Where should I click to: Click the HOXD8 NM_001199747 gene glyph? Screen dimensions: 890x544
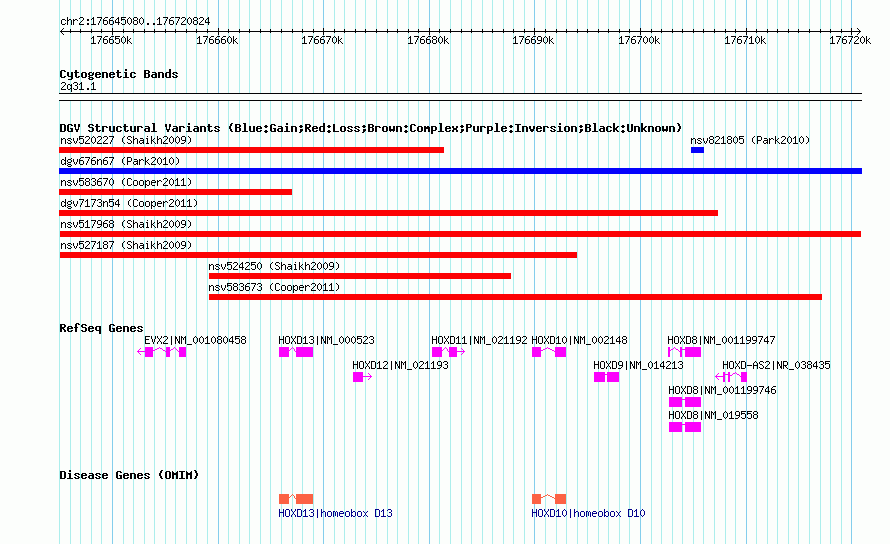click(685, 352)
